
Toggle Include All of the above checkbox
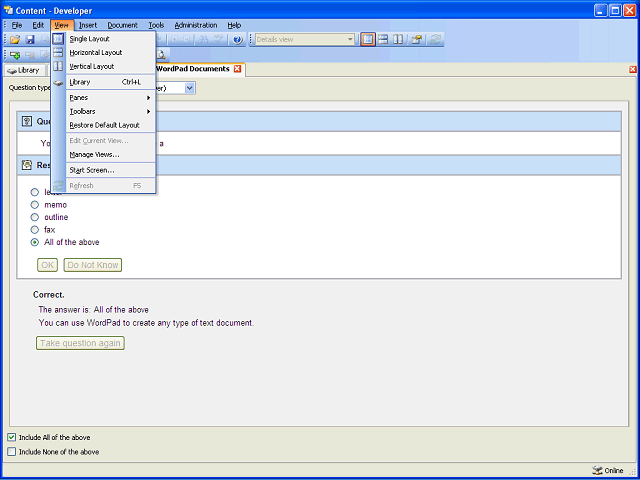tap(12, 437)
